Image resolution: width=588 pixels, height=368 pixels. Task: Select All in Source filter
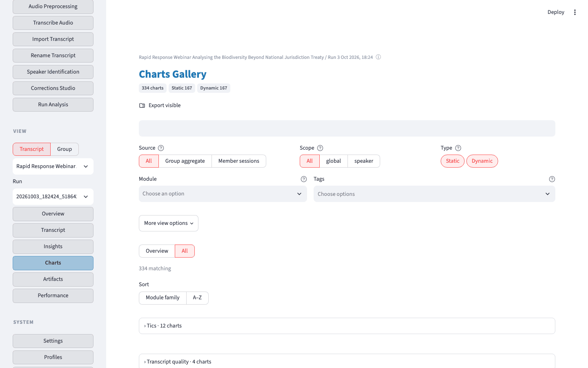[149, 161]
